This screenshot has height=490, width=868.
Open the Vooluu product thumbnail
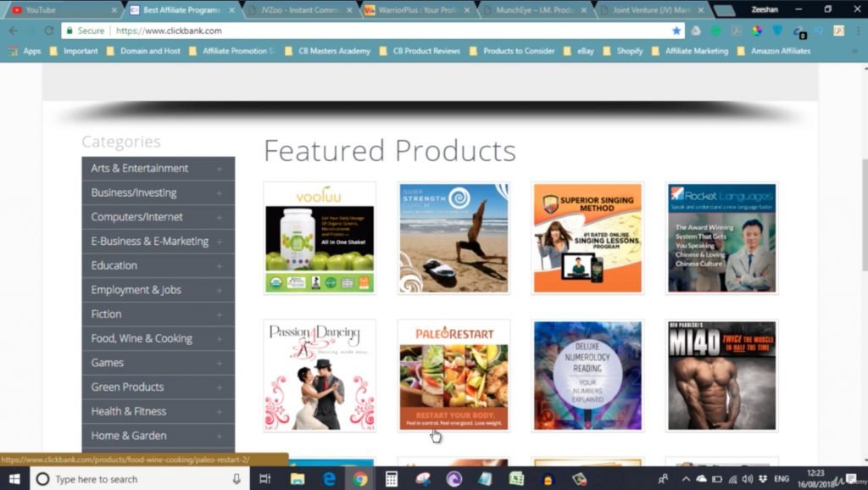point(320,238)
